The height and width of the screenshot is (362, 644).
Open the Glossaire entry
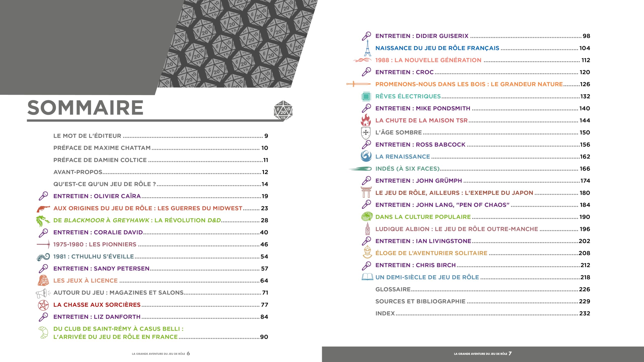(x=482, y=289)
